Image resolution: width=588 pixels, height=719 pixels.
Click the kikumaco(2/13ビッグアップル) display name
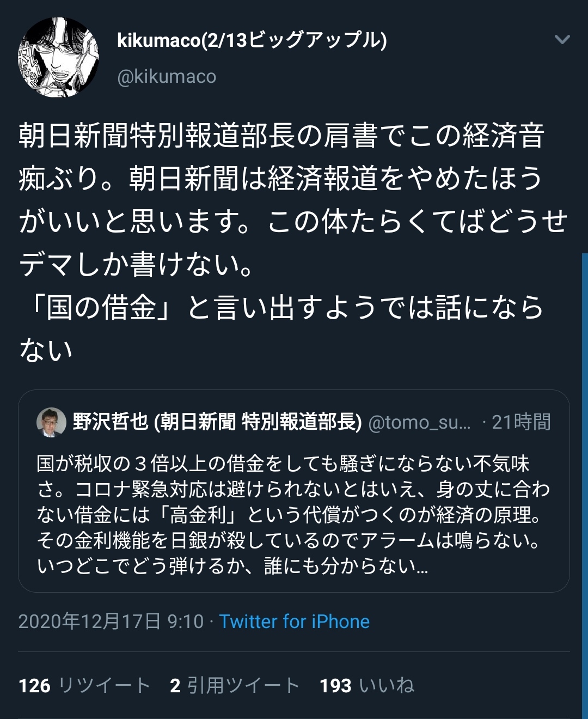(252, 40)
